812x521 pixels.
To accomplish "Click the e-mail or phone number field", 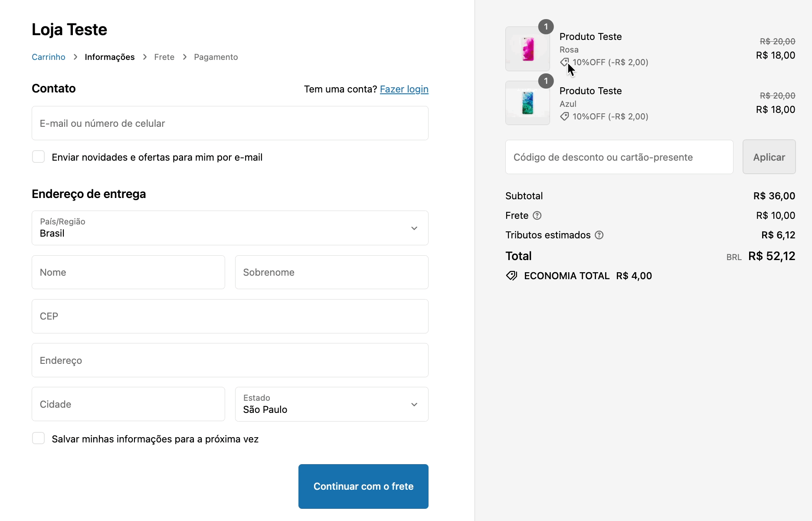I will (230, 123).
